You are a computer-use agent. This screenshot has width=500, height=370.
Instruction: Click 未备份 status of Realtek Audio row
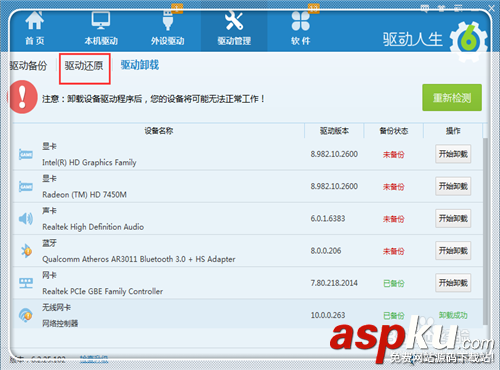pos(394,219)
